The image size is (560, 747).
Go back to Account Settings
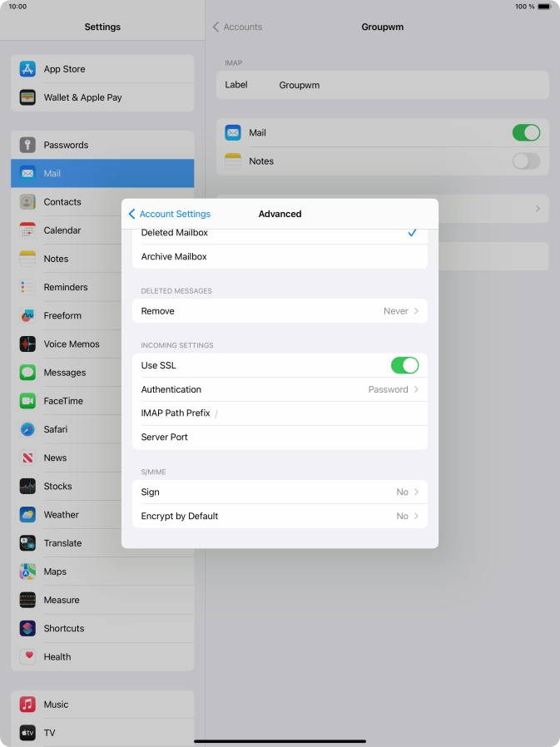click(x=170, y=214)
